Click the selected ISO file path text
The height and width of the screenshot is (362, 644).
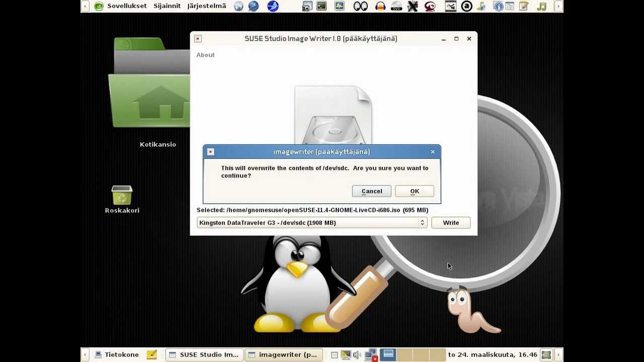[x=312, y=210]
